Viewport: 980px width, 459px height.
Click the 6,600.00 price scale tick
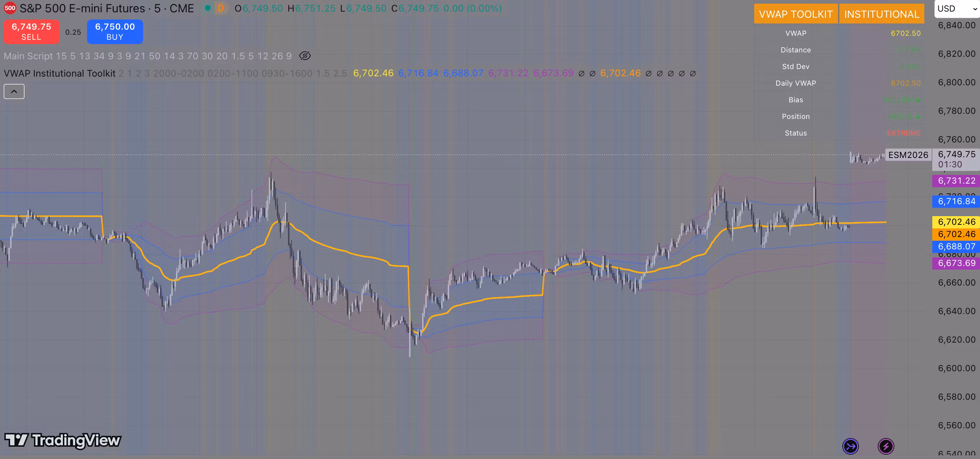pyautogui.click(x=957, y=368)
